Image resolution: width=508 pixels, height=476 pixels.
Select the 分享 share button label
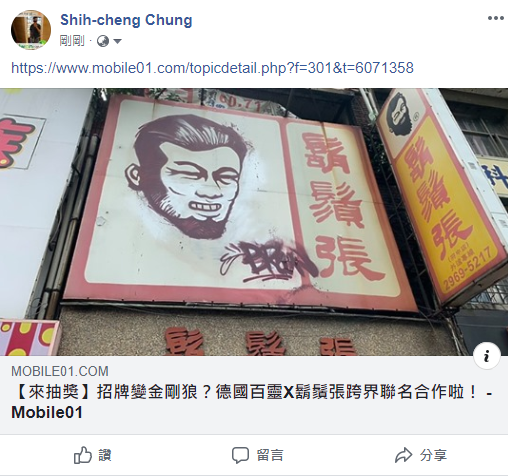(433, 455)
